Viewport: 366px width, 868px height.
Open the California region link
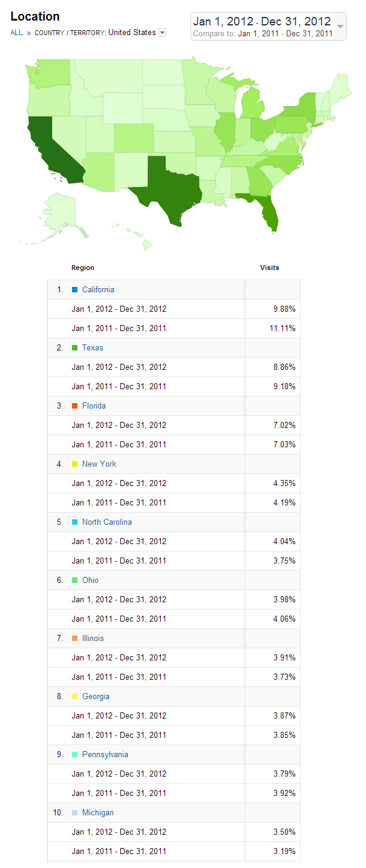[98, 290]
